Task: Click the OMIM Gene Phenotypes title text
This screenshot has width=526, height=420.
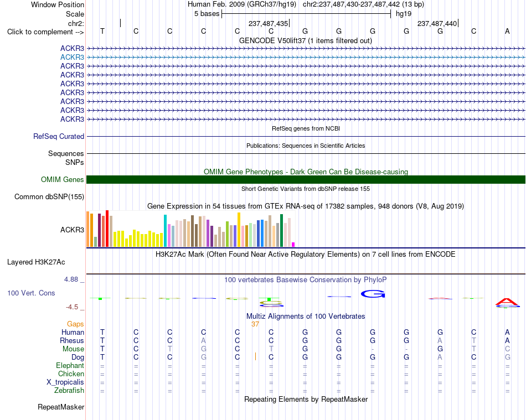Action: 306,172
